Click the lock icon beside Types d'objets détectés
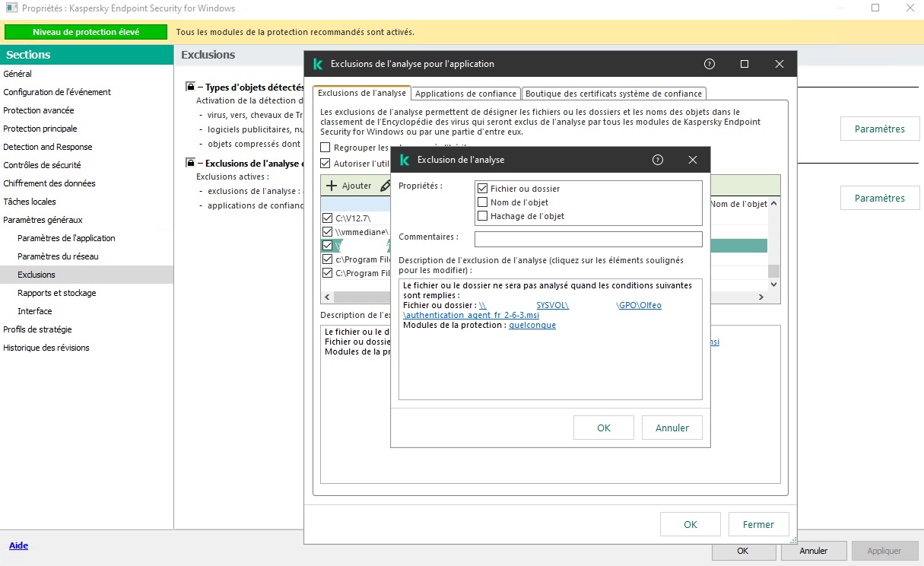Screen dimensions: 924x566 [190, 87]
